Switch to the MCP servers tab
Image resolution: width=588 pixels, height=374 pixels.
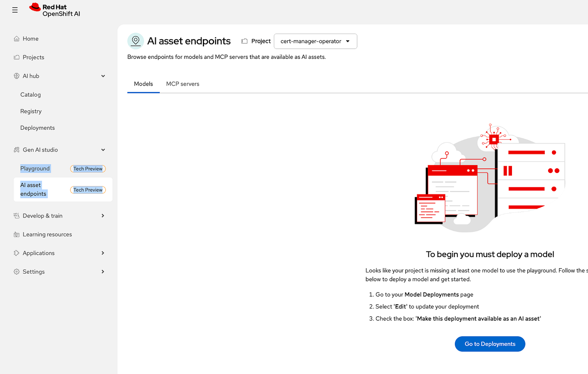[183, 84]
